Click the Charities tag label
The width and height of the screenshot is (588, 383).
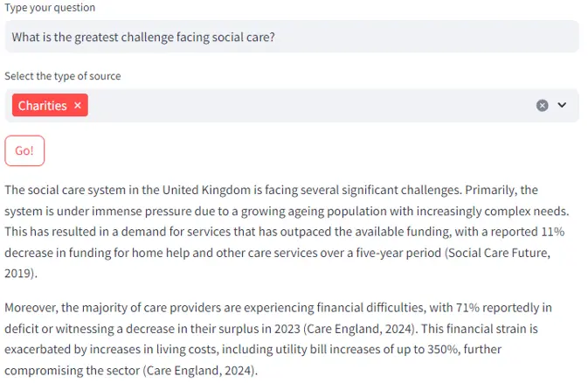click(42, 106)
